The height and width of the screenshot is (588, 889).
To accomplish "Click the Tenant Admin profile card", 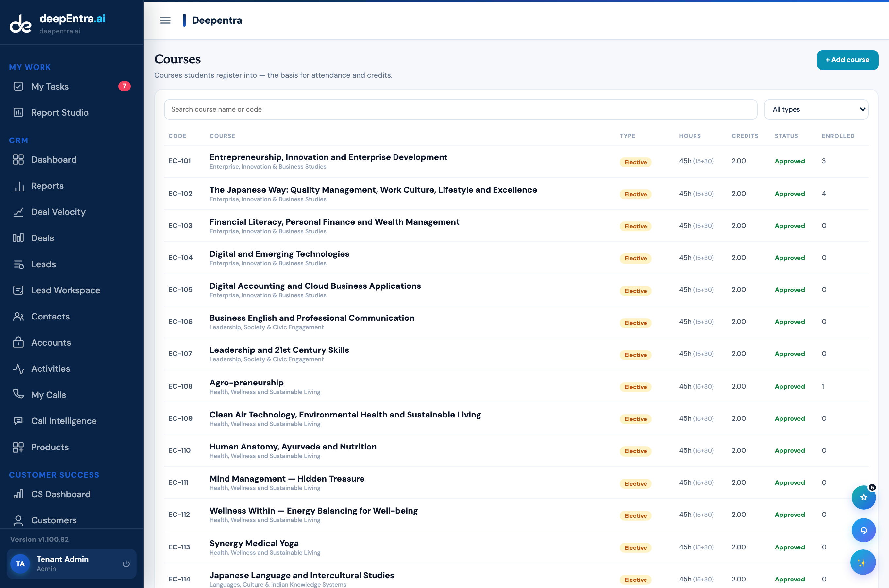I will coord(71,563).
